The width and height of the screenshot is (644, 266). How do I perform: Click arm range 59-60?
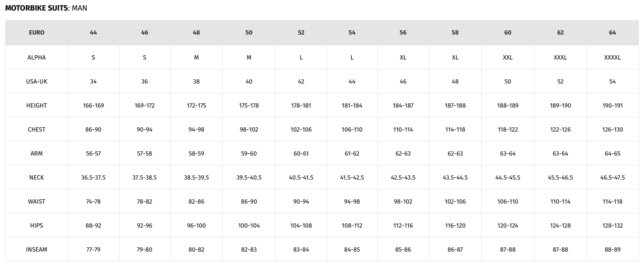click(249, 153)
